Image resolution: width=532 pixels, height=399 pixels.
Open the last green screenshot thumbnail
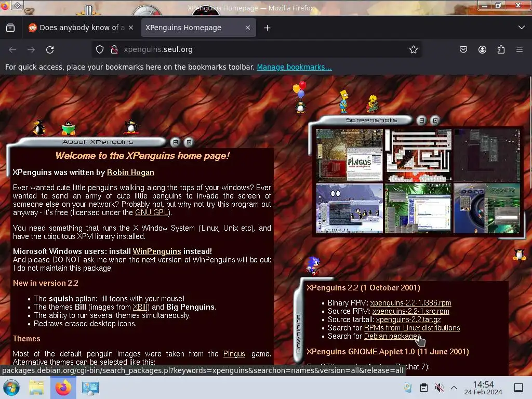point(487,208)
